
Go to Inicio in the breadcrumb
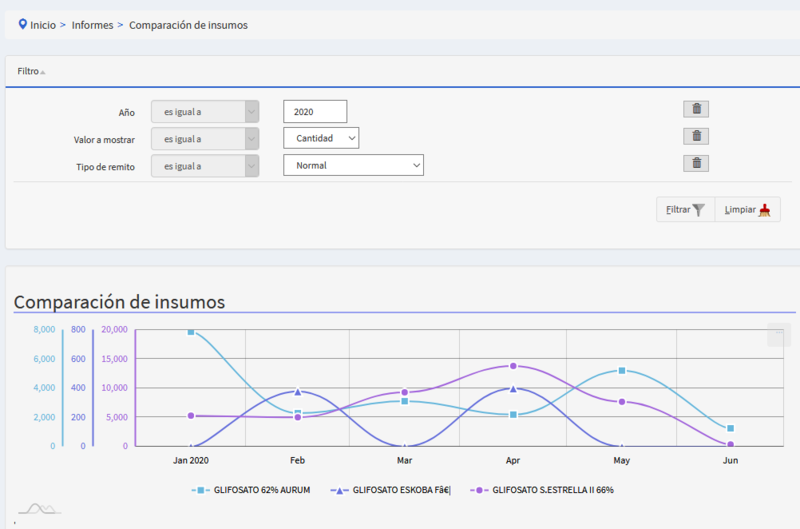tap(43, 24)
